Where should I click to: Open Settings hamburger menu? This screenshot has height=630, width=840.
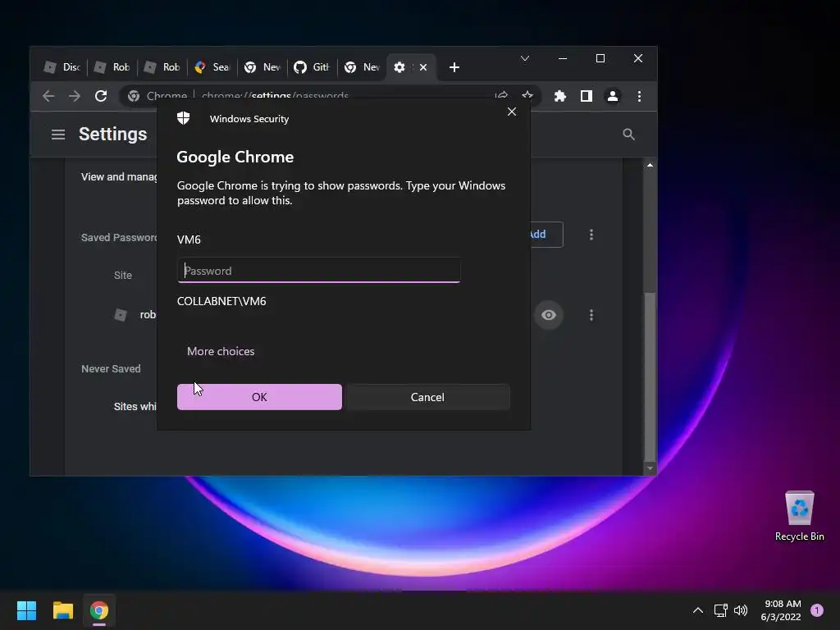[x=58, y=134]
